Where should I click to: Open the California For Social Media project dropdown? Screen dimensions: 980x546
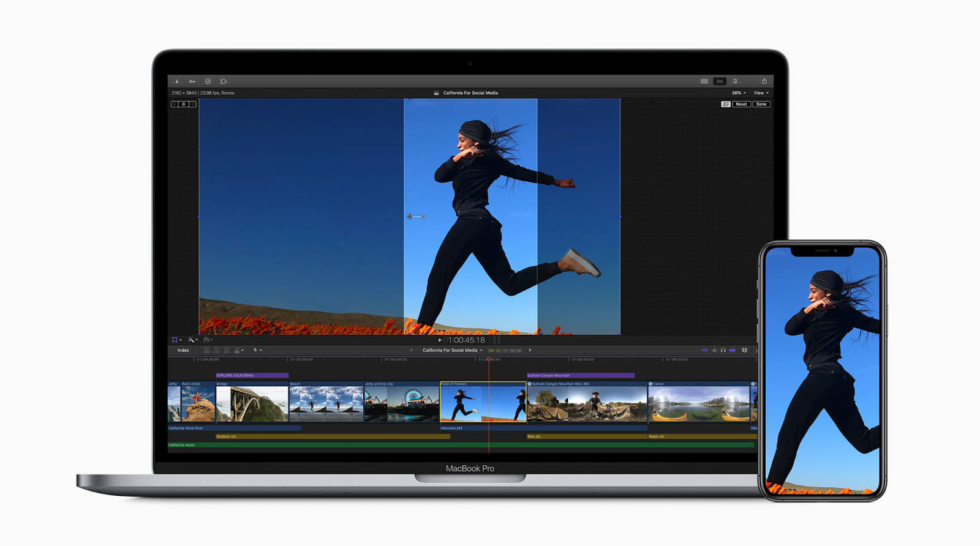point(452,351)
